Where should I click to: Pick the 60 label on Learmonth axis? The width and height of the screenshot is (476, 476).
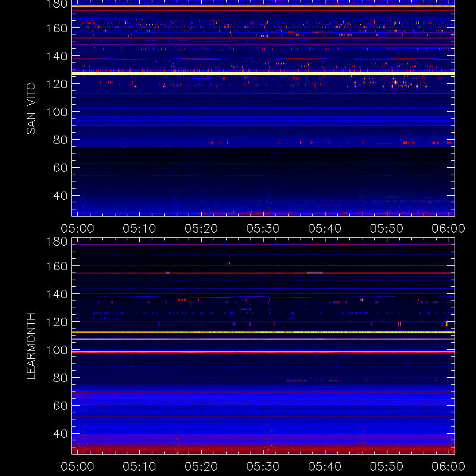point(60,406)
